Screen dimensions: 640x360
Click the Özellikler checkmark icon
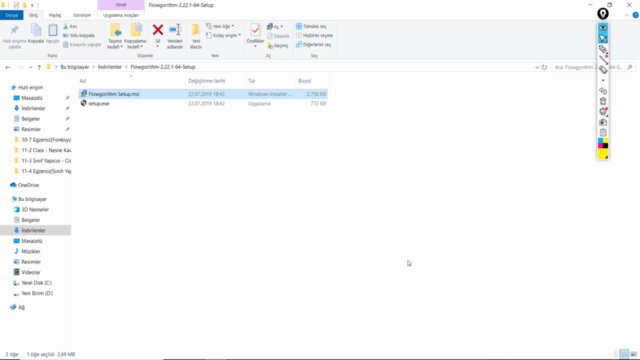(x=256, y=30)
